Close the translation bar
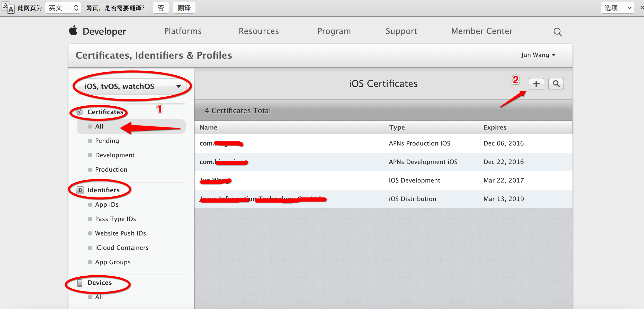Screen dimensions: 644x309 tap(642, 8)
